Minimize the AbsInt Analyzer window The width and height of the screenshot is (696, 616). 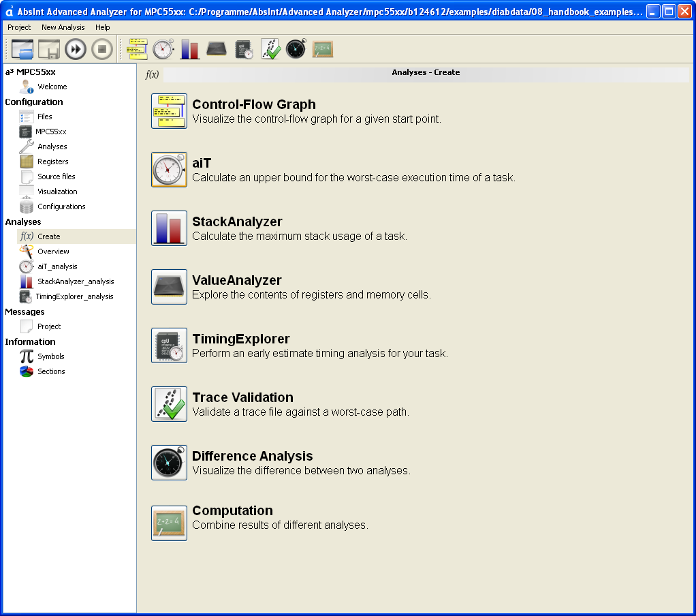(653, 11)
